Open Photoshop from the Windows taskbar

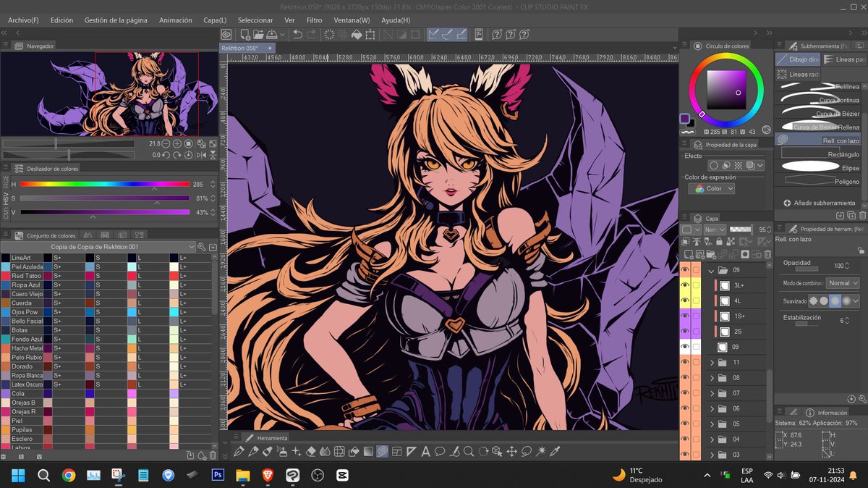tap(216, 475)
